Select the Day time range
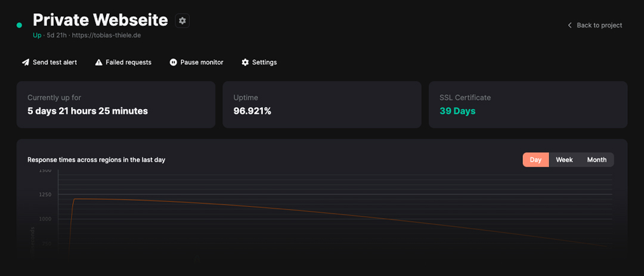The height and width of the screenshot is (276, 644). click(535, 160)
